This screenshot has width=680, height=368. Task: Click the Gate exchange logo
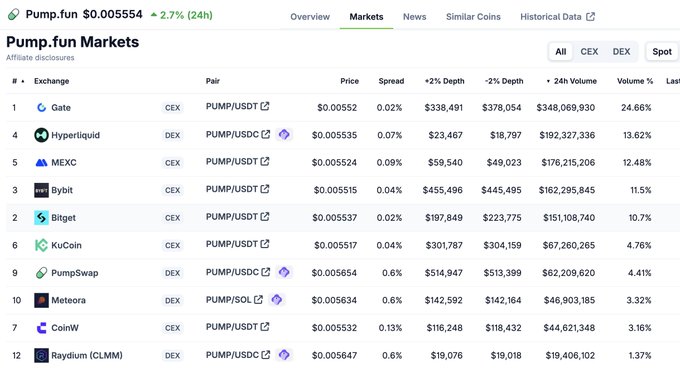41,107
